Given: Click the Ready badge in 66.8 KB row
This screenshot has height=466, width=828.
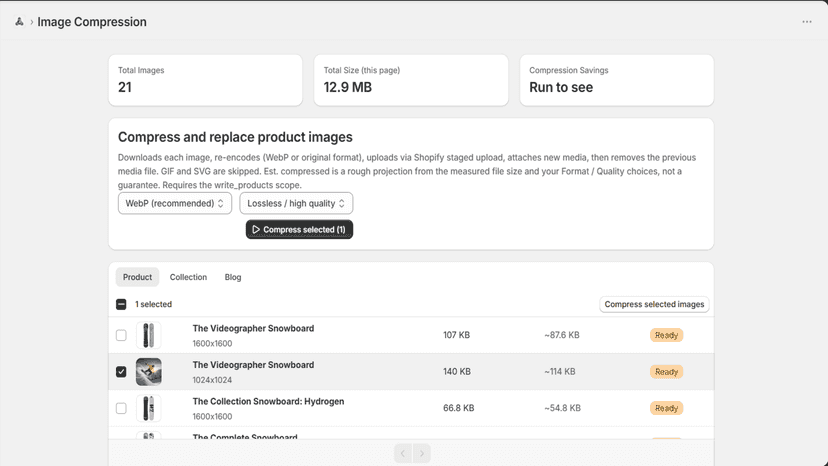Looking at the screenshot, I should 666,408.
